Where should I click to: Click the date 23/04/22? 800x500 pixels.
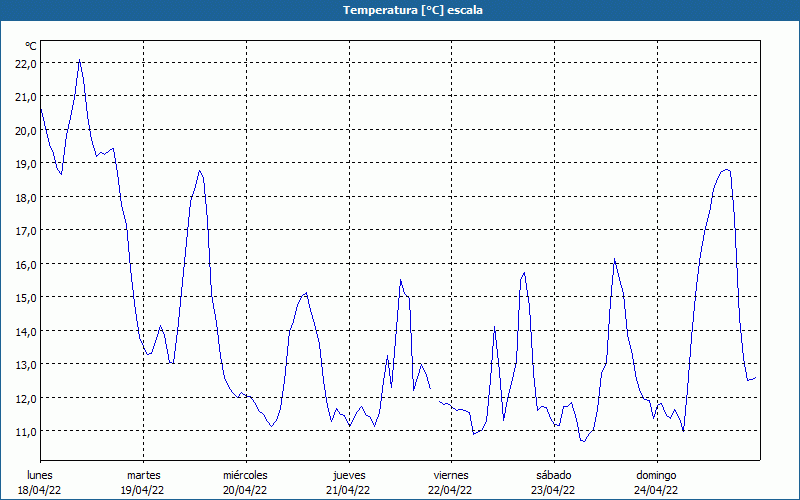(x=553, y=490)
